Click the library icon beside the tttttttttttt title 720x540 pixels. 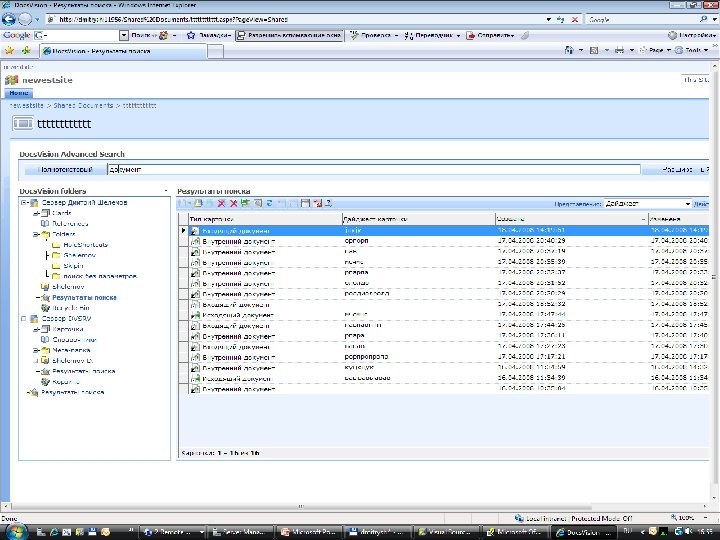[x=22, y=123]
